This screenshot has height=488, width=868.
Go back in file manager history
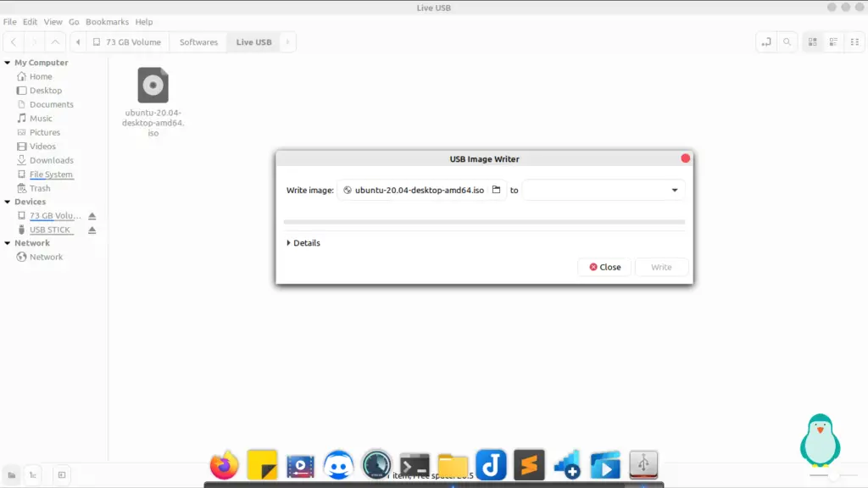pos(14,42)
